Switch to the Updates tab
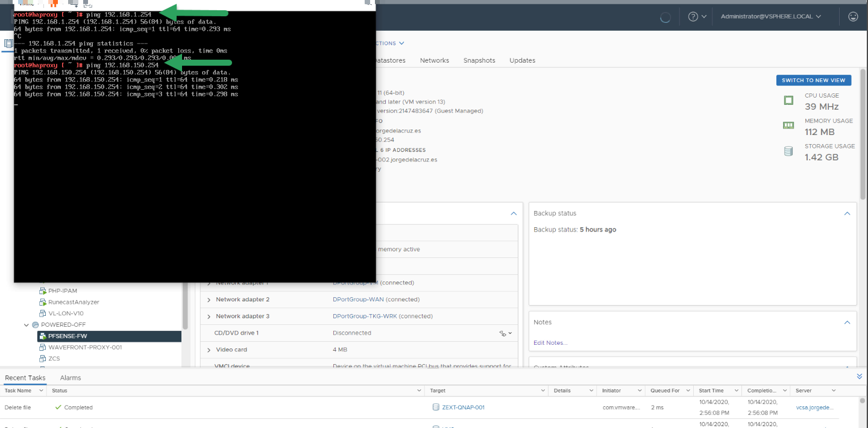The height and width of the screenshot is (428, 868). (523, 60)
